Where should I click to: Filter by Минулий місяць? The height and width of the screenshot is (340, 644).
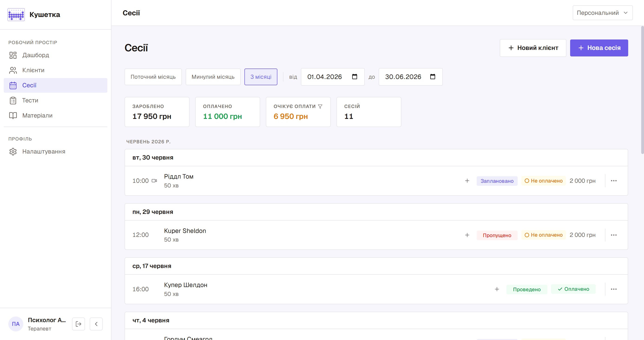pyautogui.click(x=213, y=77)
